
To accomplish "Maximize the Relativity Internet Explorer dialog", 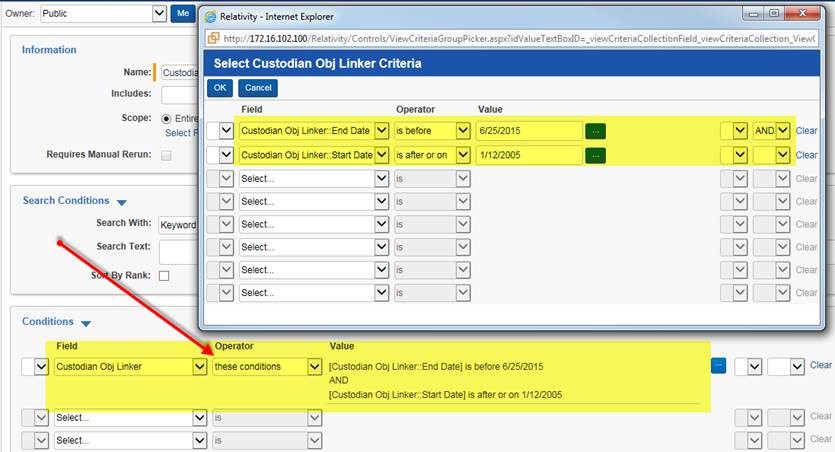I will tap(774, 13).
